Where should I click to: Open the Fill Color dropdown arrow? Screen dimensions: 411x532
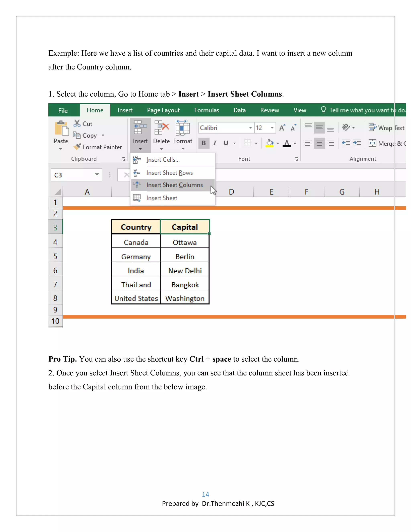pyautogui.click(x=278, y=143)
